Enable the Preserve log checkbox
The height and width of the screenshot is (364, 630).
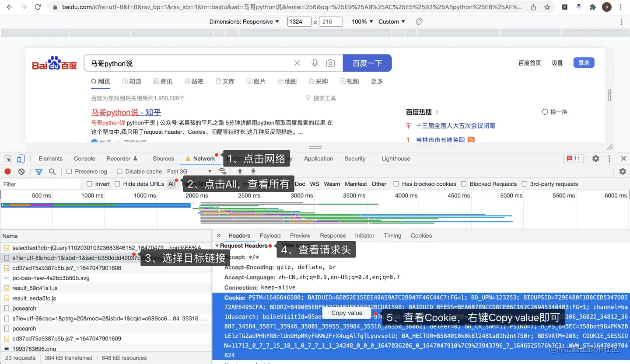tap(68, 171)
